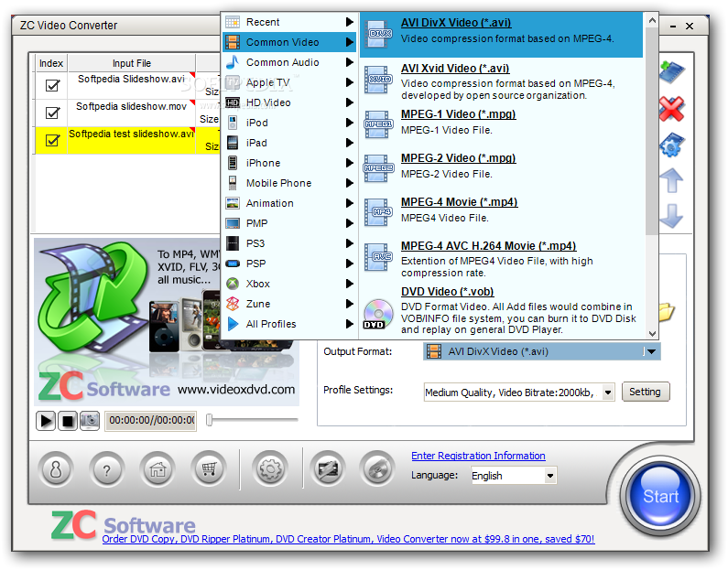The height and width of the screenshot is (570, 728).
Task: Click scroll-down arrow in format list
Action: tap(652, 333)
